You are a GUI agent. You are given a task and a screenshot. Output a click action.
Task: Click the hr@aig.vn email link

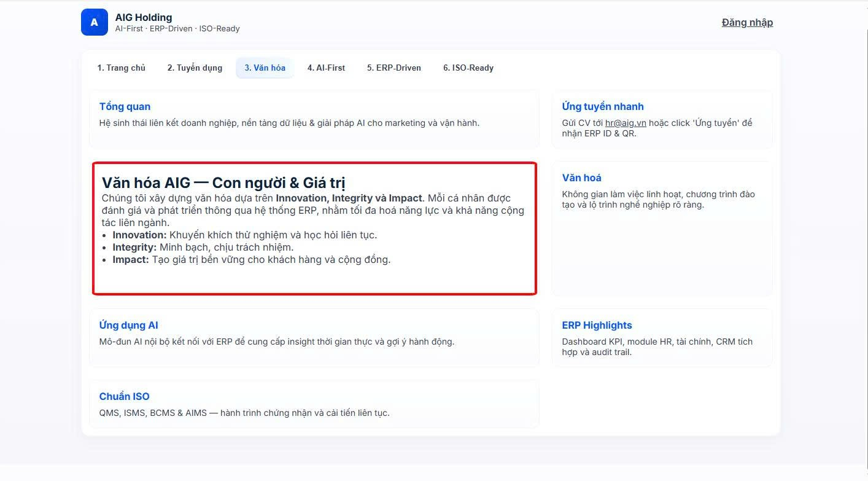coord(626,123)
